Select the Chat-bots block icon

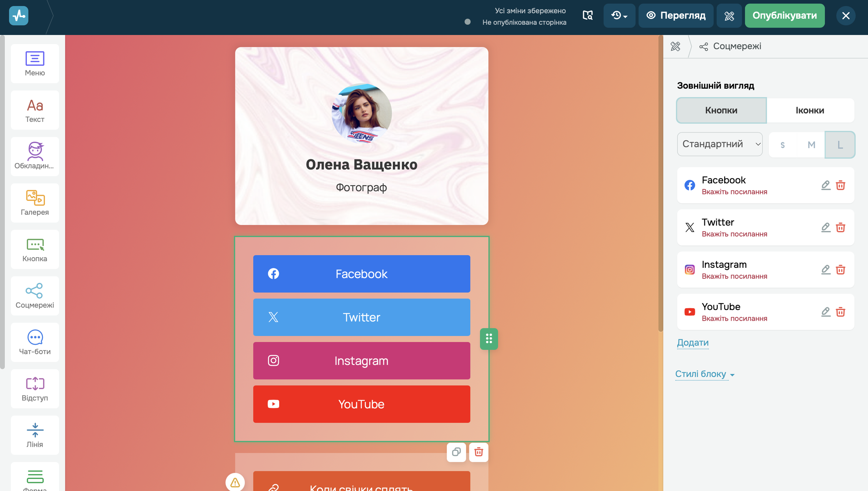pyautogui.click(x=35, y=342)
